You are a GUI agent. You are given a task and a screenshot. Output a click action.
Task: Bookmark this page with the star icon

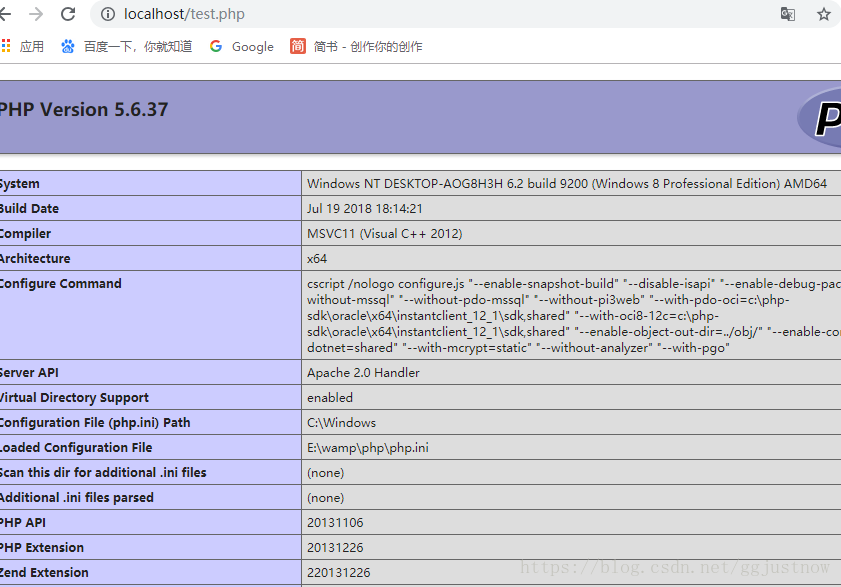pyautogui.click(x=824, y=14)
